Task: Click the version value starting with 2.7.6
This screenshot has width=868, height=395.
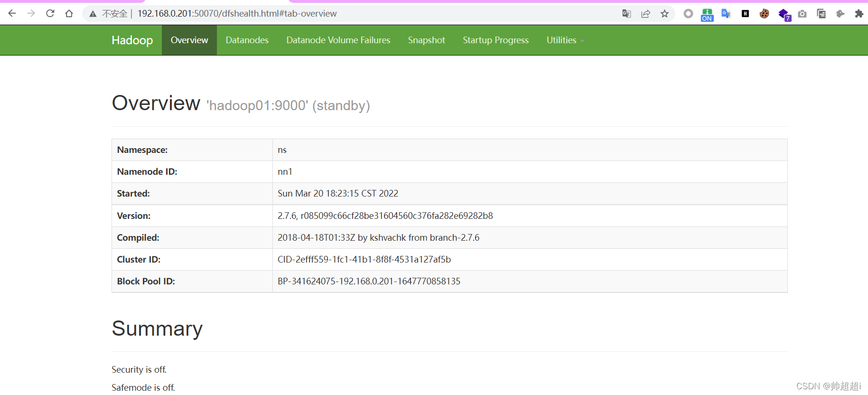Action: (385, 216)
